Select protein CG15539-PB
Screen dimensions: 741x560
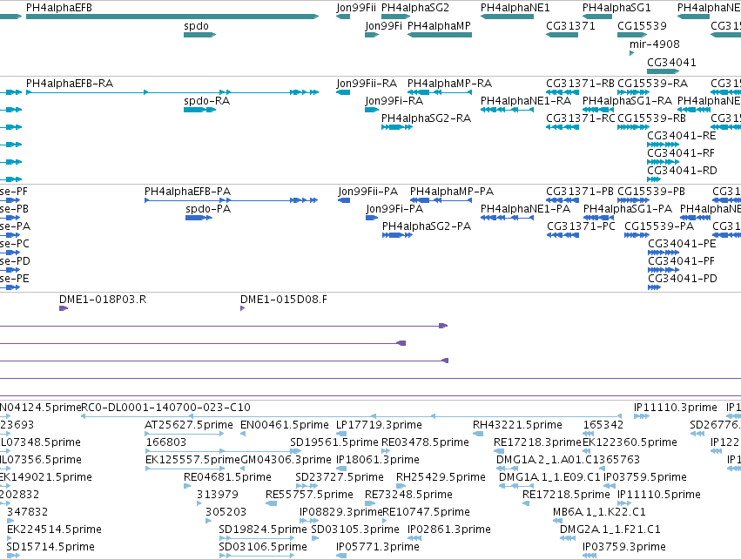pos(633,200)
